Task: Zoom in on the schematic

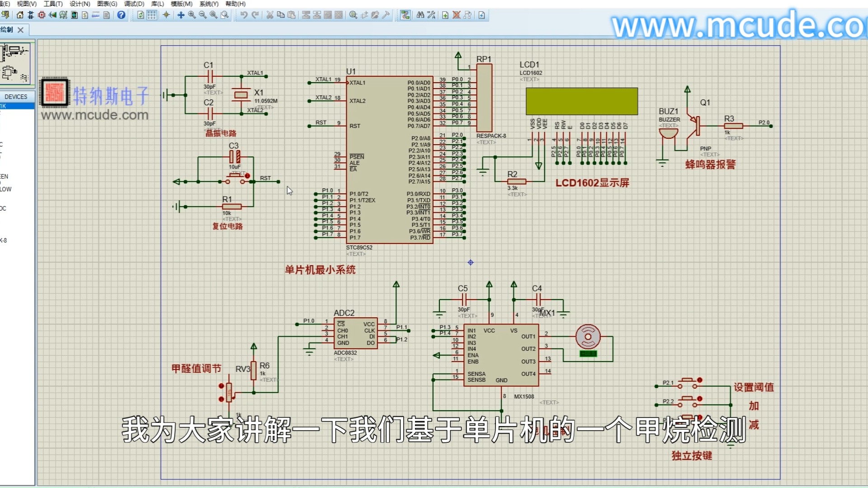Action: (192, 15)
